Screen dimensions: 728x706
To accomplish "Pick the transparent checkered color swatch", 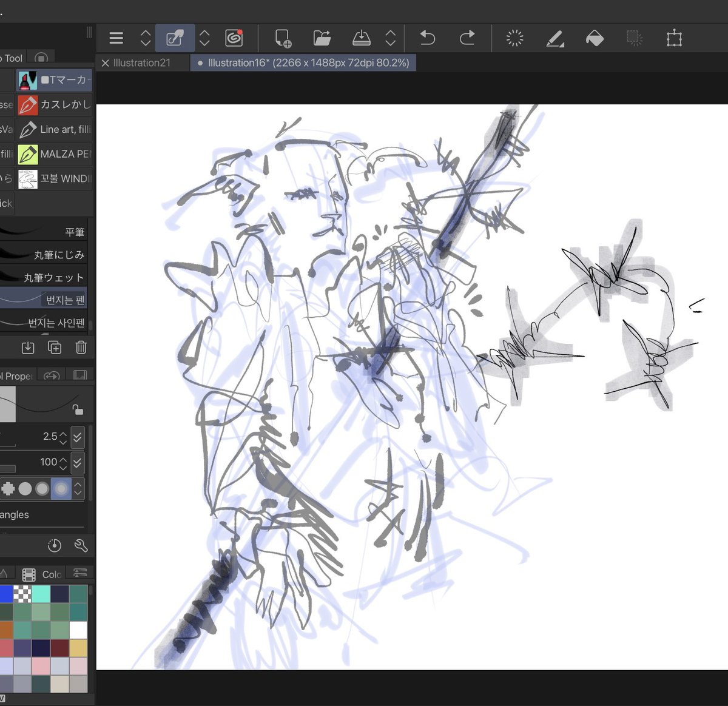I will coord(22,594).
